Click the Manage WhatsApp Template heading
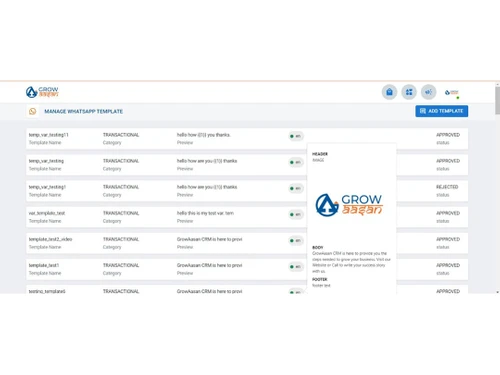The height and width of the screenshot is (375, 500). (x=84, y=111)
